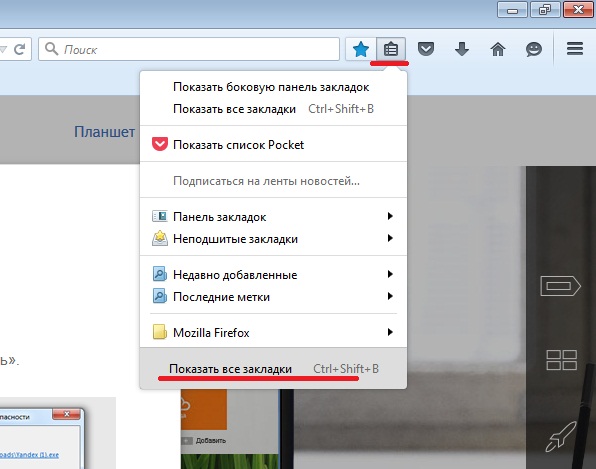Open the hamburger main menu
596x469 pixels.
575,49
